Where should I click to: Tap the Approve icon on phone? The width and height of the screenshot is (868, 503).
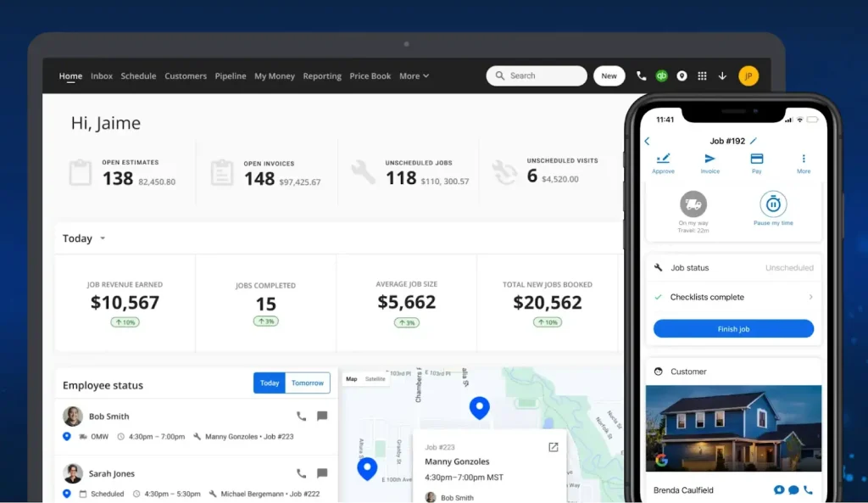[663, 159]
